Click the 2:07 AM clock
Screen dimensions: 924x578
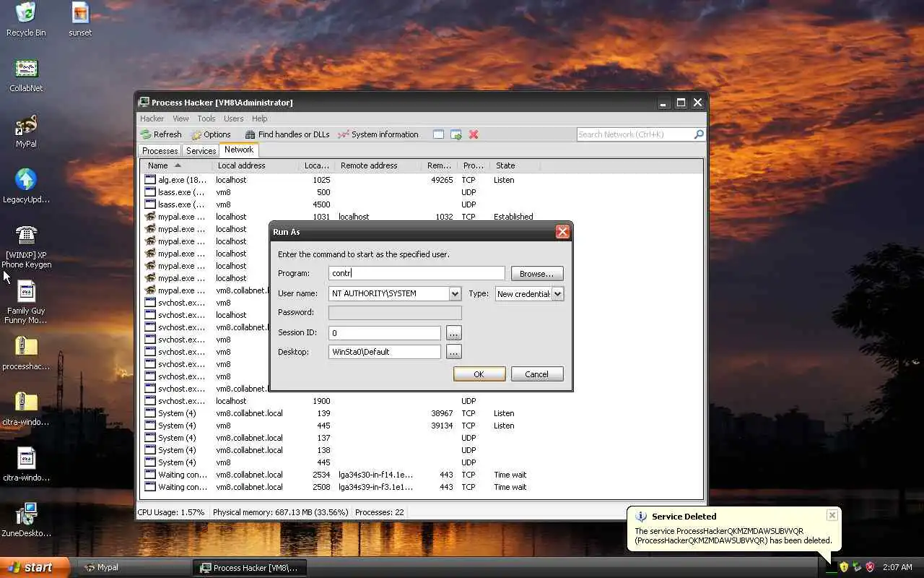[897, 567]
